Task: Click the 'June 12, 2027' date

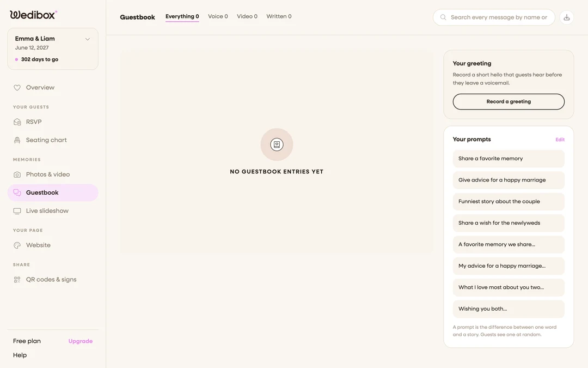Action: 32,47
